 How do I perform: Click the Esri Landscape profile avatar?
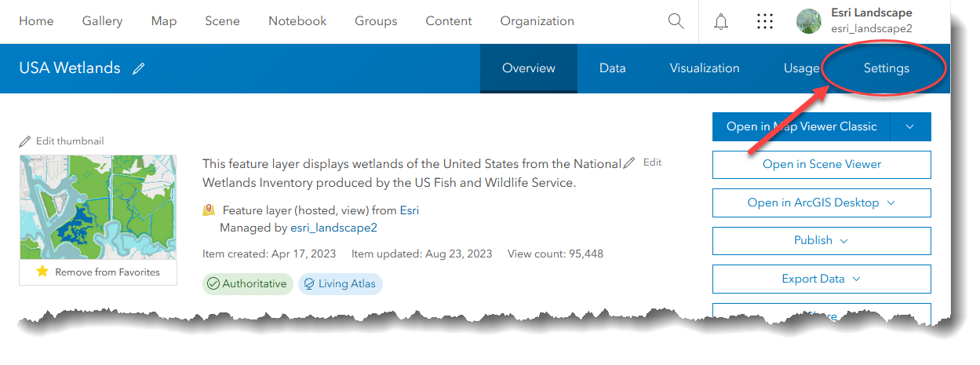[x=809, y=21]
